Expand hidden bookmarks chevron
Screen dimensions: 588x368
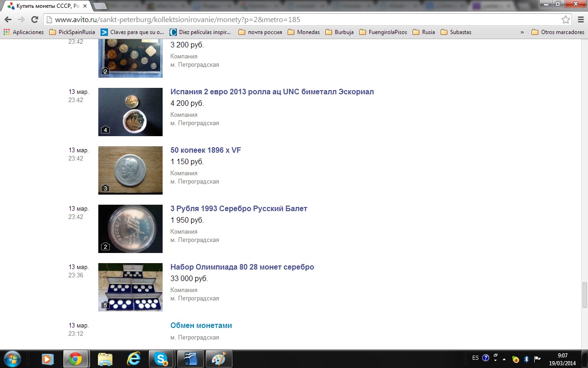click(522, 32)
